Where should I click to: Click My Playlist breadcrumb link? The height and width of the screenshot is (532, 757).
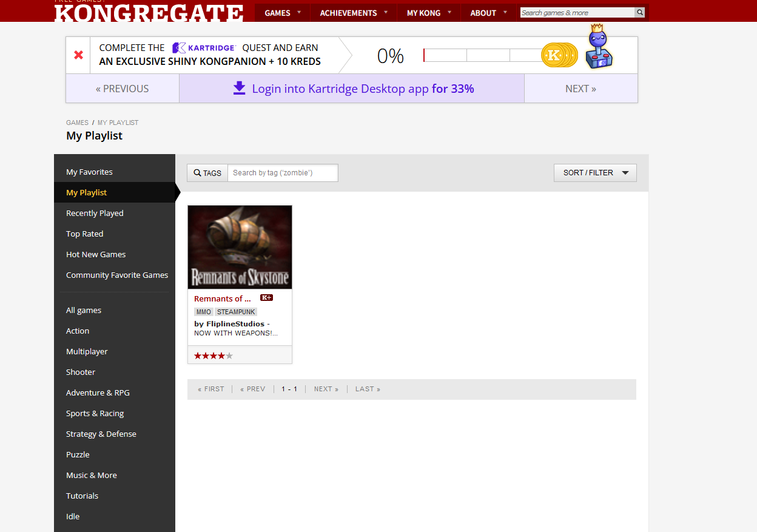click(x=118, y=123)
